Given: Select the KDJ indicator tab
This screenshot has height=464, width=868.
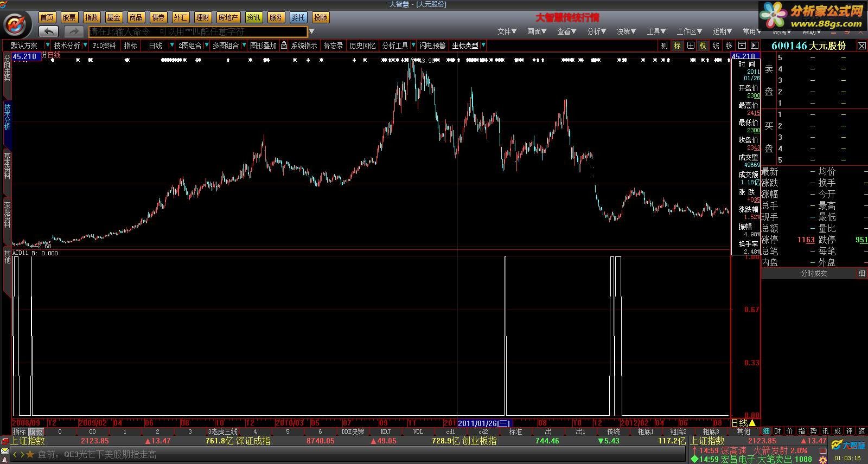Looking at the screenshot, I should 386,431.
